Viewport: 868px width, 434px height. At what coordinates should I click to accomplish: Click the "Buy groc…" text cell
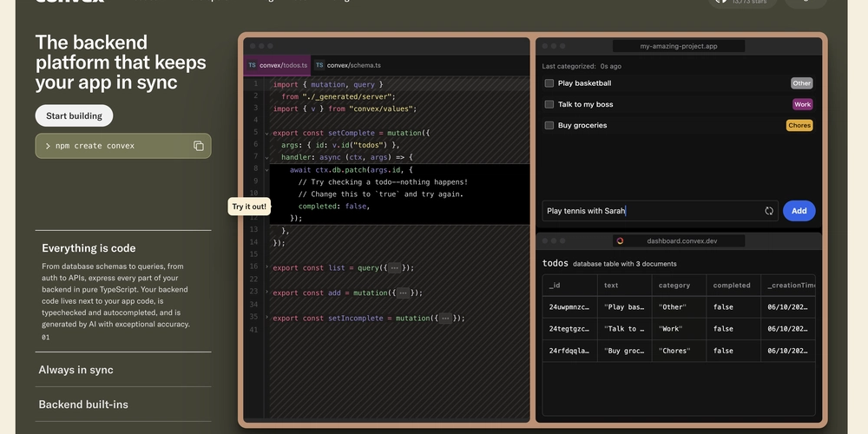624,351
